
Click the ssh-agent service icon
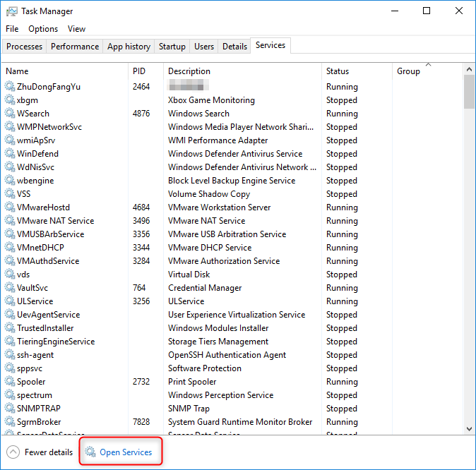coord(10,355)
